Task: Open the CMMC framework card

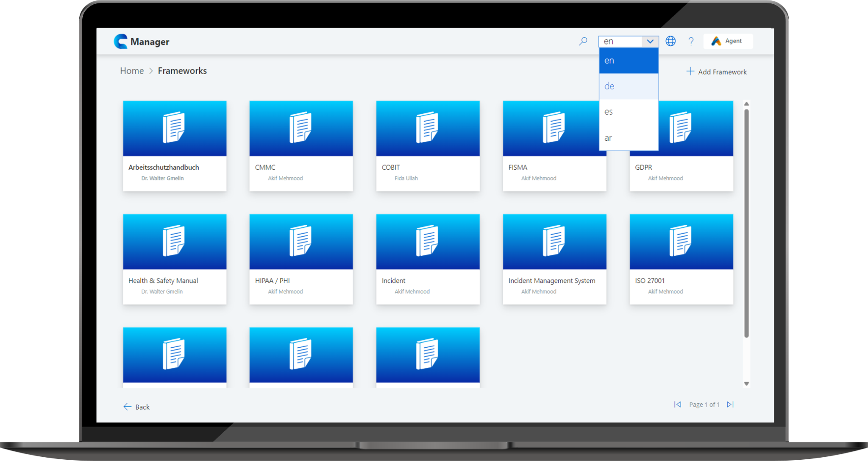Action: pyautogui.click(x=301, y=146)
